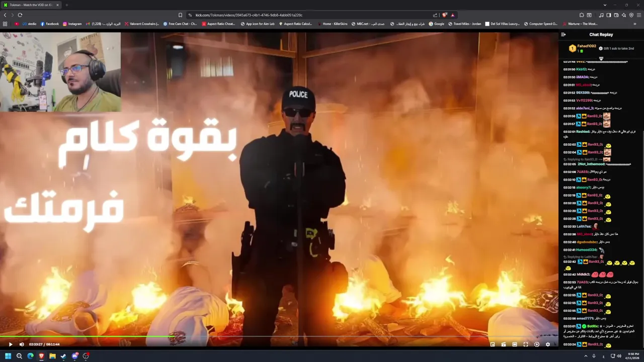The width and height of the screenshot is (644, 362).
Task: Open the video player settings gear
Action: pos(548,344)
